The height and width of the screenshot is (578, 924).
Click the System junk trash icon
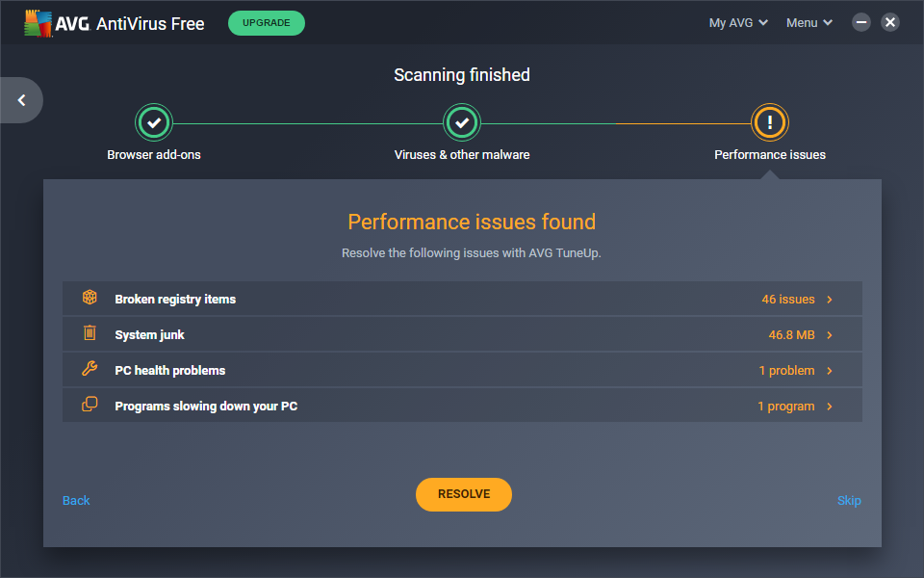(x=90, y=334)
